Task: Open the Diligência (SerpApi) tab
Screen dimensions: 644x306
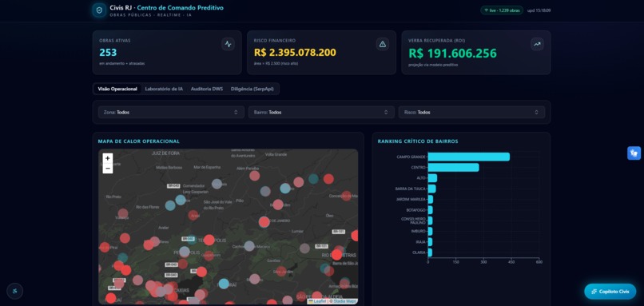Action: (x=252, y=89)
